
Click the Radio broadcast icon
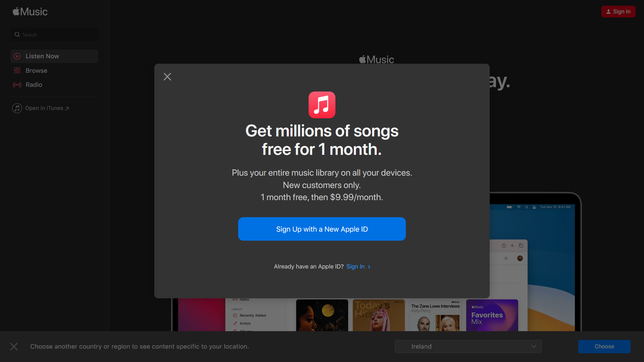[17, 85]
